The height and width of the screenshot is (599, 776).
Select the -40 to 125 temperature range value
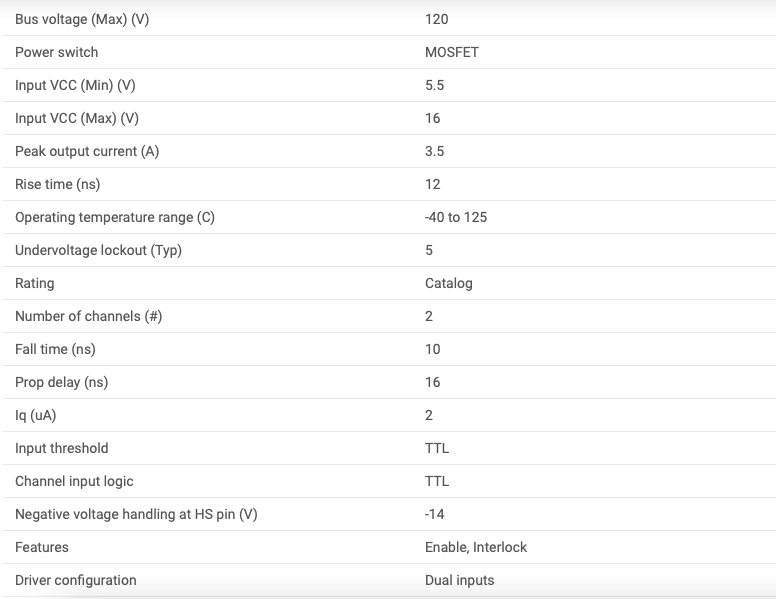tap(456, 217)
